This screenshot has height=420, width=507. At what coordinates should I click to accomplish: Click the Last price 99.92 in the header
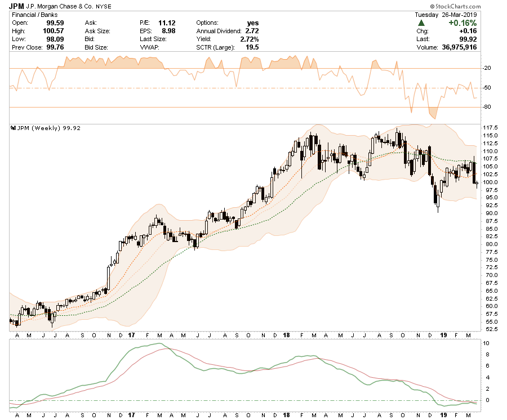pyautogui.click(x=468, y=39)
